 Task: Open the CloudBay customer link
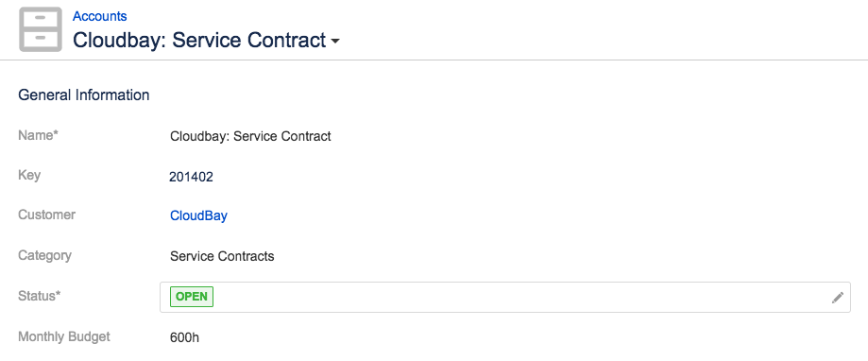coord(198,215)
